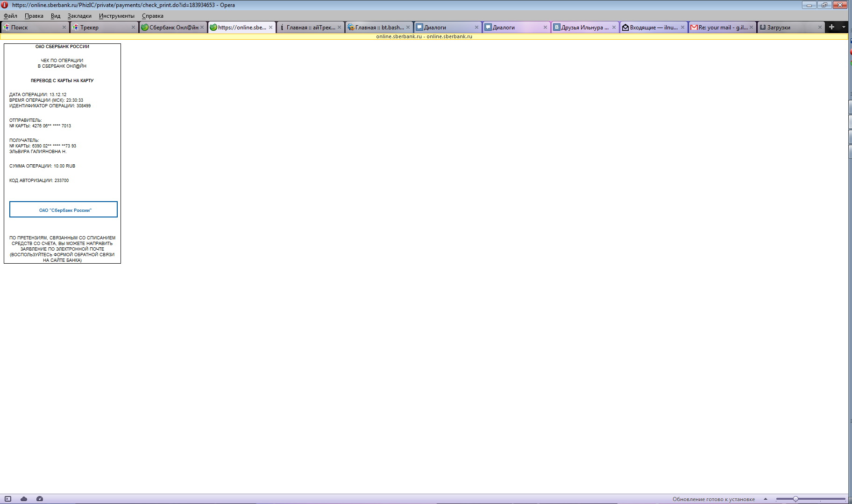The width and height of the screenshot is (852, 504).
Task: Minimize the Opera window
Action: 809,5
